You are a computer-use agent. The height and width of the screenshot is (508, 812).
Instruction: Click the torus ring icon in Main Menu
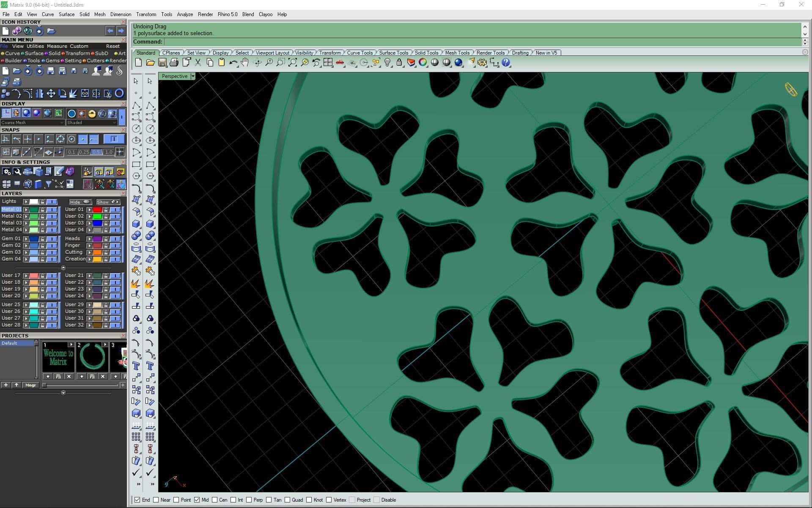119,94
